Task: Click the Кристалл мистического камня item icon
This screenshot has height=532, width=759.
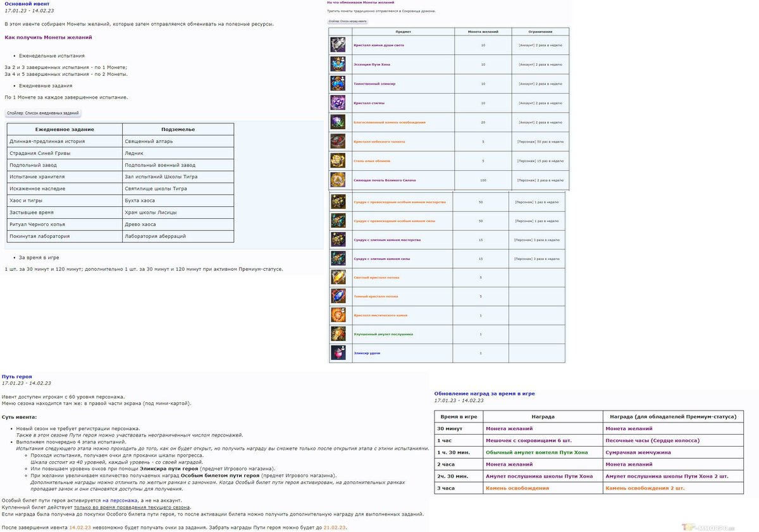Action: click(338, 315)
